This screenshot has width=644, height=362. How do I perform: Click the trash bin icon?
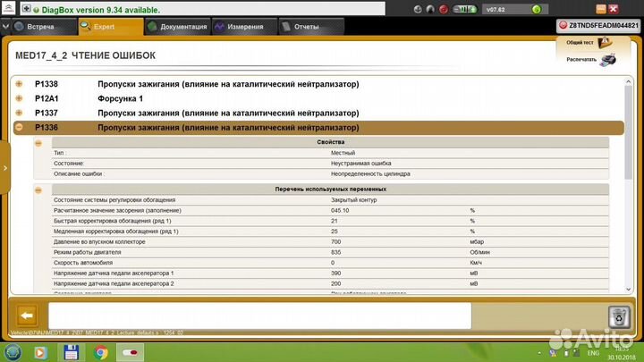[619, 316]
